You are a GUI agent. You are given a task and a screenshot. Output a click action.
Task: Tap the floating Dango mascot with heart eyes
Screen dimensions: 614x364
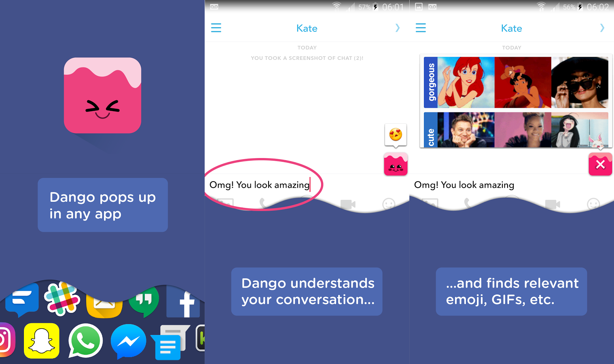(396, 164)
